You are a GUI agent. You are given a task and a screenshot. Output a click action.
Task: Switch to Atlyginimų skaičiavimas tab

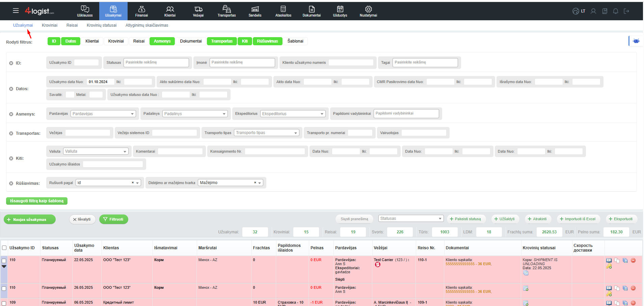[147, 25]
